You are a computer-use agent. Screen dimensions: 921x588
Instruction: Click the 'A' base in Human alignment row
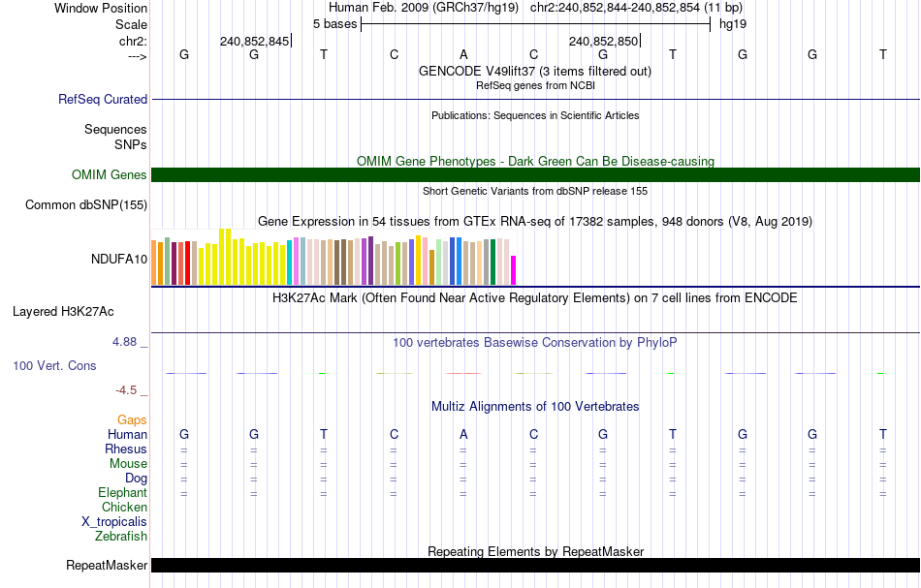coord(463,434)
